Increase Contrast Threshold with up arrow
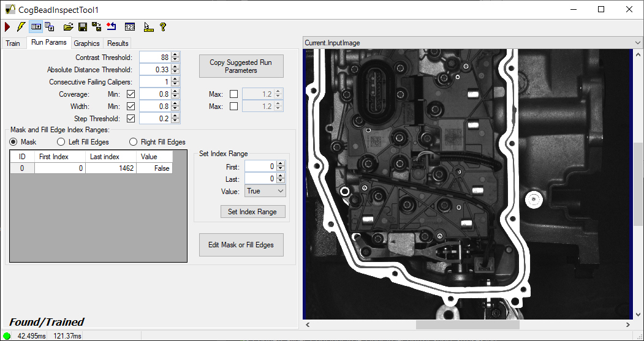Viewport: 644px width, 341px height. [175, 55]
